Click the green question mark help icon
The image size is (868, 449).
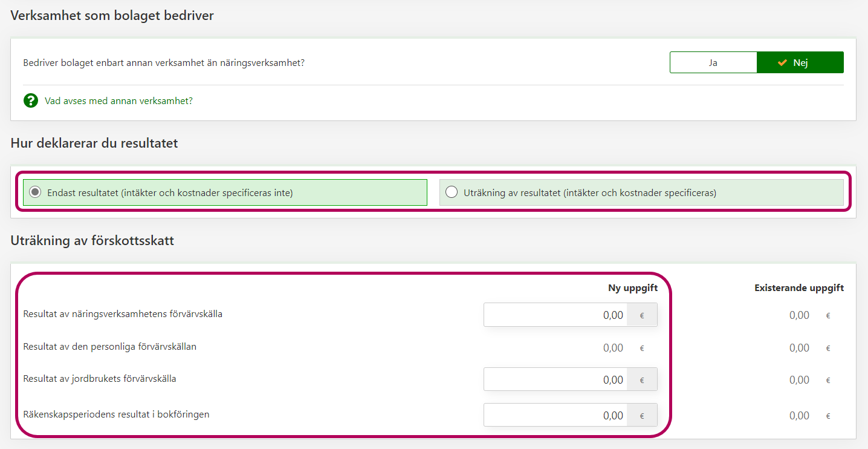click(x=31, y=100)
